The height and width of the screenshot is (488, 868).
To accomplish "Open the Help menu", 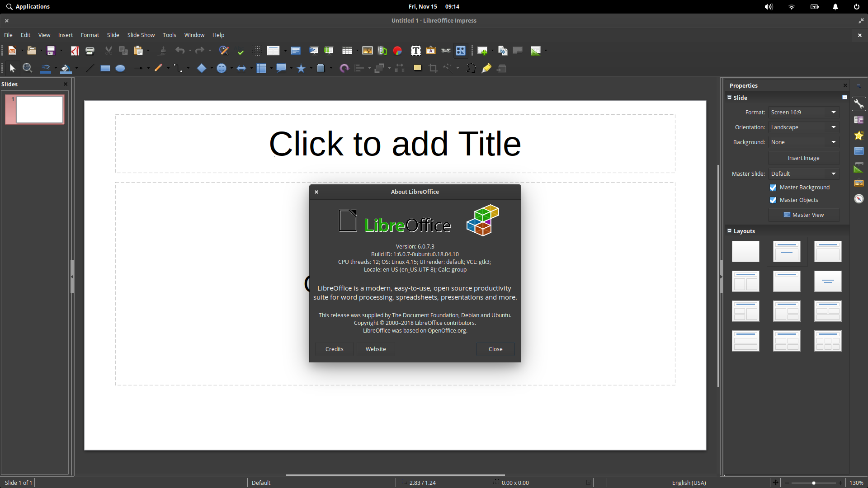I will [x=218, y=35].
